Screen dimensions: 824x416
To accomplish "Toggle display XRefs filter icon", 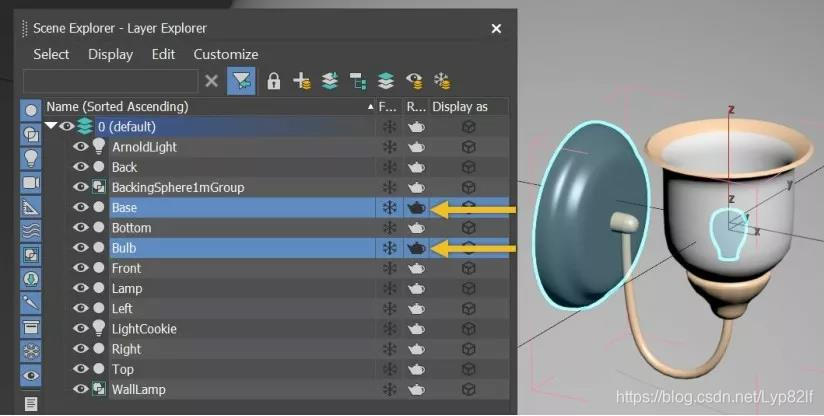I will pyautogui.click(x=31, y=279).
